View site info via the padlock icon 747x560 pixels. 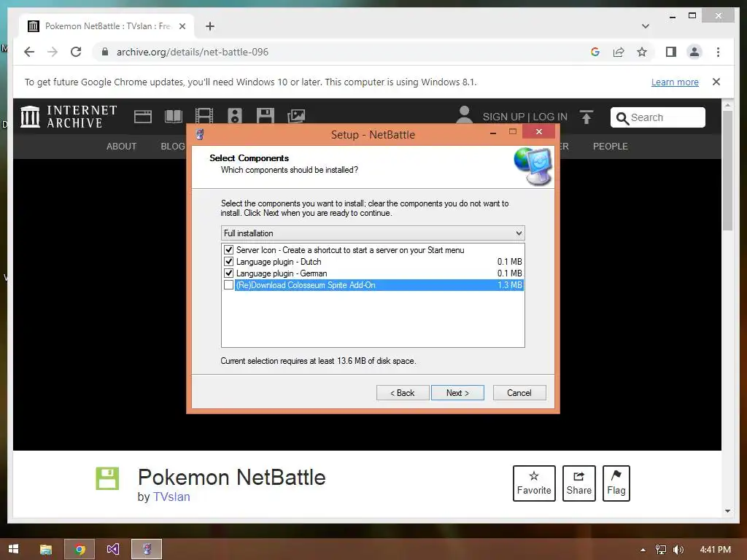[105, 52]
